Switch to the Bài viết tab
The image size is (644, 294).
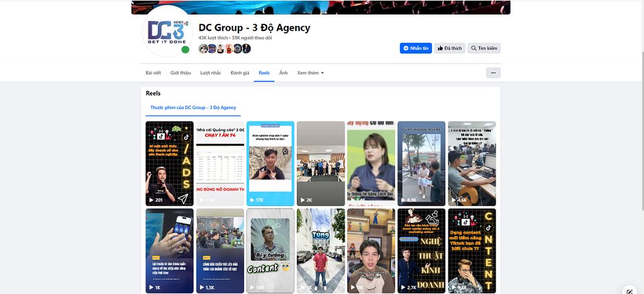153,73
